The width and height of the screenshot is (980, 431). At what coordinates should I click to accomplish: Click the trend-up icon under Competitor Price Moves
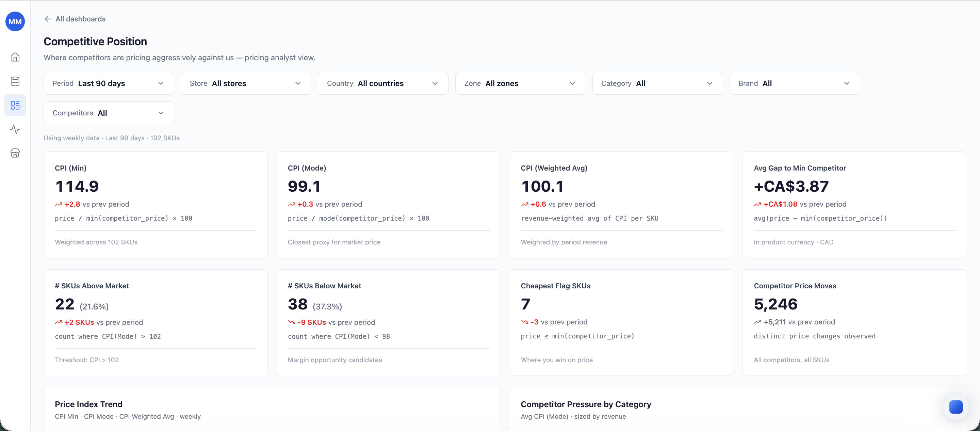click(757, 322)
